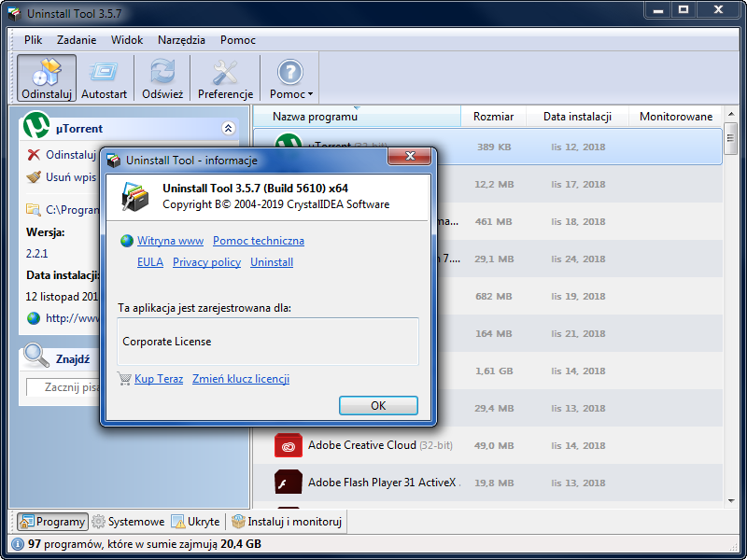Sort by Data instalacji column header
Screen dimensions: 747x560
(x=577, y=117)
